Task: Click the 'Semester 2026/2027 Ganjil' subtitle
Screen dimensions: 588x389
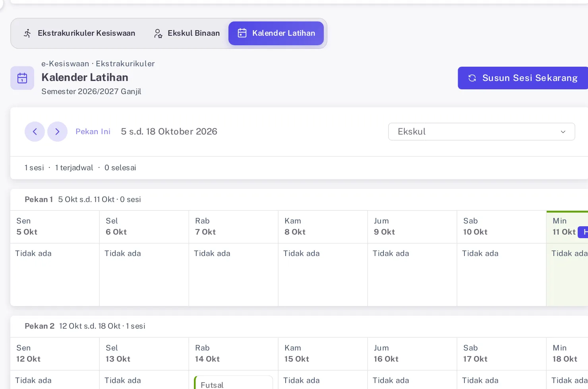Action: (91, 91)
